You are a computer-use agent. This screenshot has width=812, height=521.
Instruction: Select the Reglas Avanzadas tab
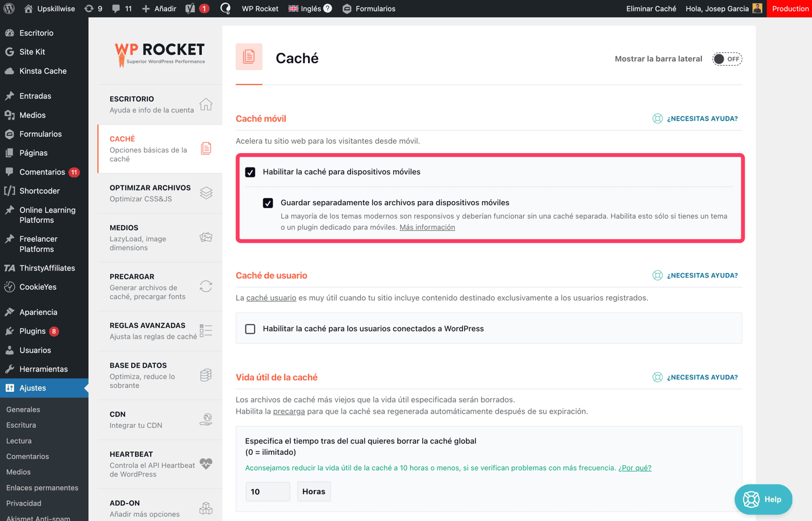[x=160, y=331]
